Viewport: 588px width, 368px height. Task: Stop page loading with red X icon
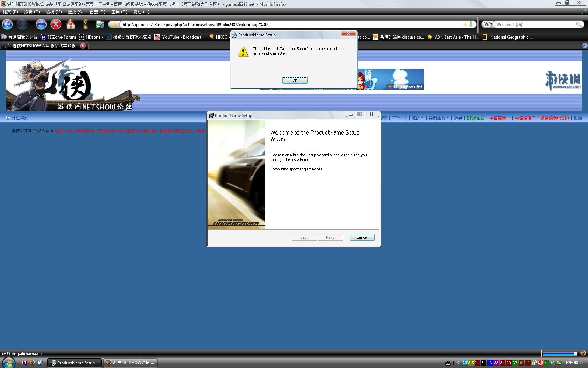(56, 24)
